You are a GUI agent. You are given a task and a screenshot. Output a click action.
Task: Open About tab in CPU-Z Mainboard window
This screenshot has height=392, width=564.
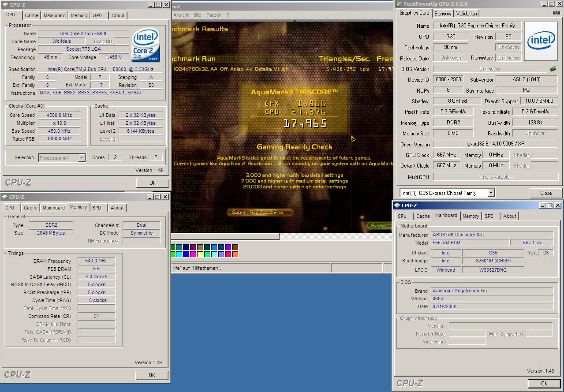(509, 216)
